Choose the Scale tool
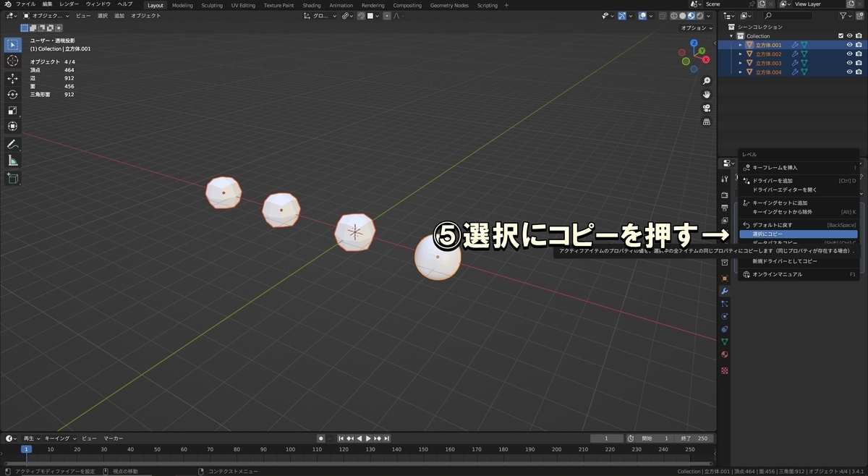The height and width of the screenshot is (476, 868). click(12, 110)
